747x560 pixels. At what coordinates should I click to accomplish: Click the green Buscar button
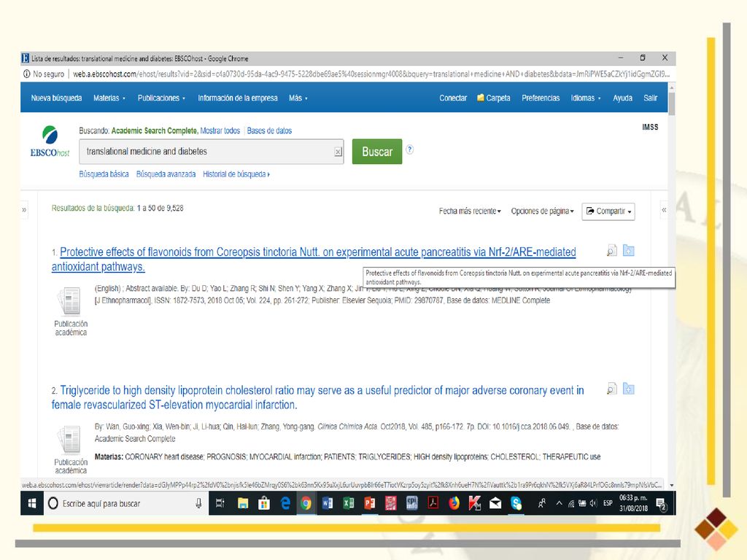(x=377, y=152)
